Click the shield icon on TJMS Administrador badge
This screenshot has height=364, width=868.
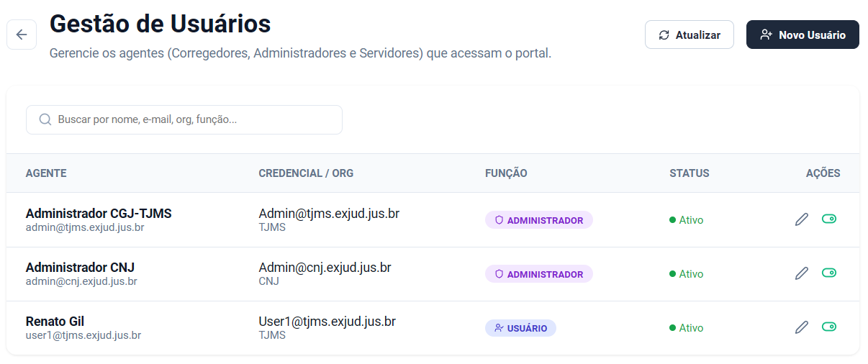point(498,220)
